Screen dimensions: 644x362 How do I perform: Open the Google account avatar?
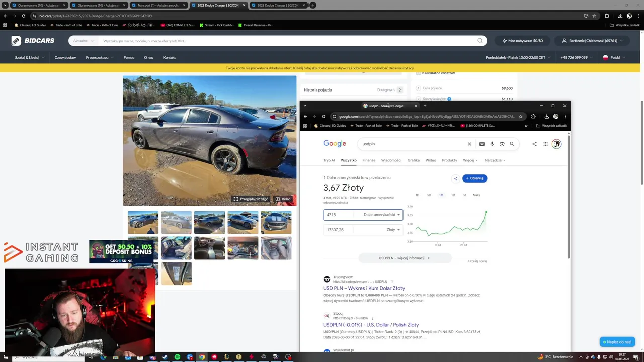click(x=556, y=144)
